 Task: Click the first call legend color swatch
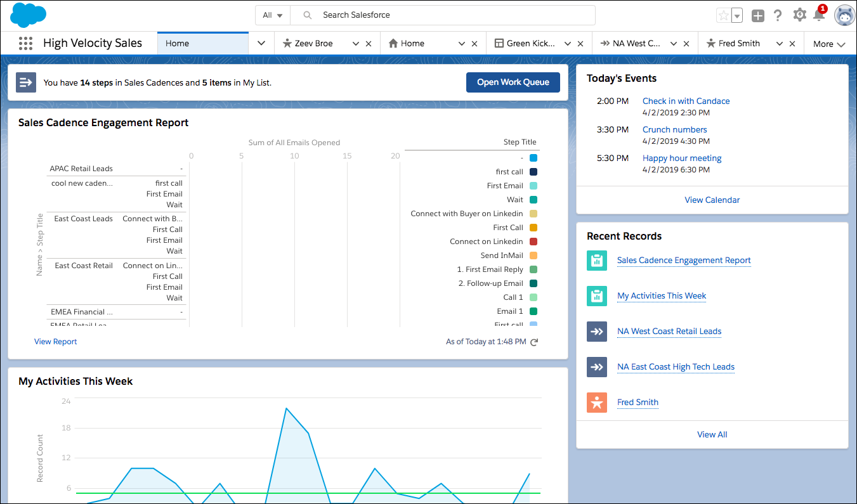point(533,172)
